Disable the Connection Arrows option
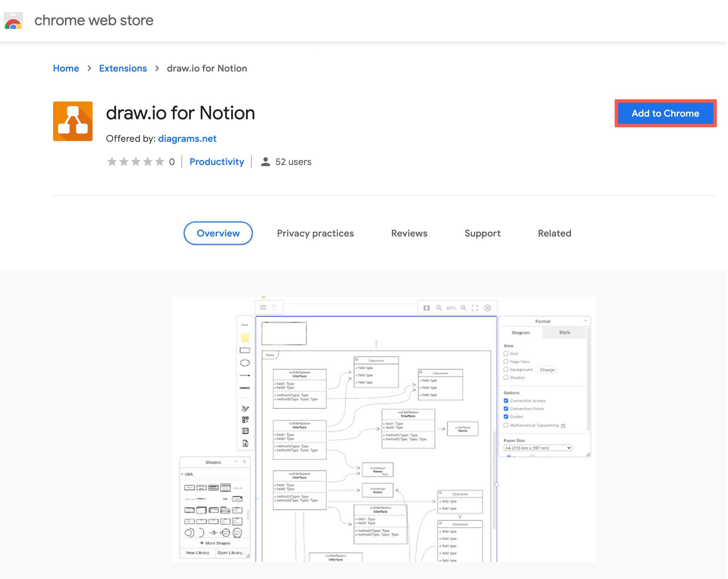728x579 pixels. coord(505,401)
